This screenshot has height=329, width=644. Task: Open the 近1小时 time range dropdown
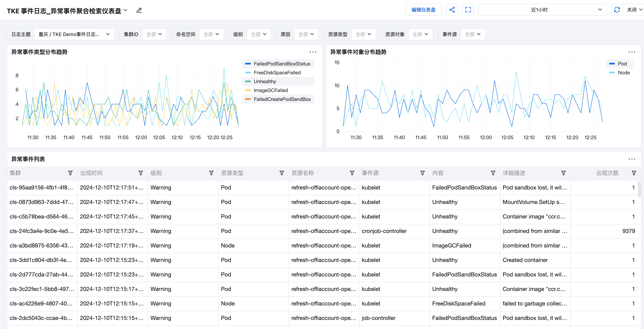pyautogui.click(x=542, y=10)
